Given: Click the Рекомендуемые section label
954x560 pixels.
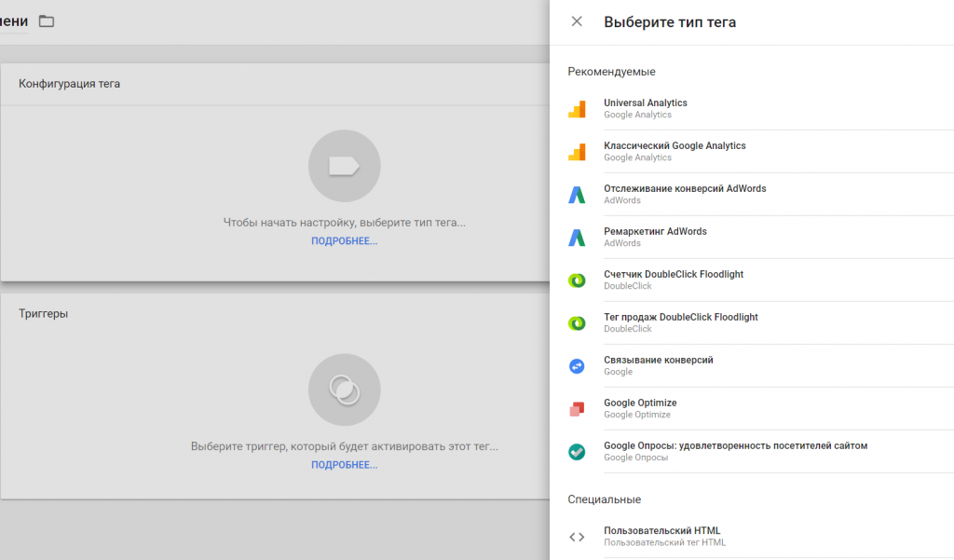Looking at the screenshot, I should point(611,72).
